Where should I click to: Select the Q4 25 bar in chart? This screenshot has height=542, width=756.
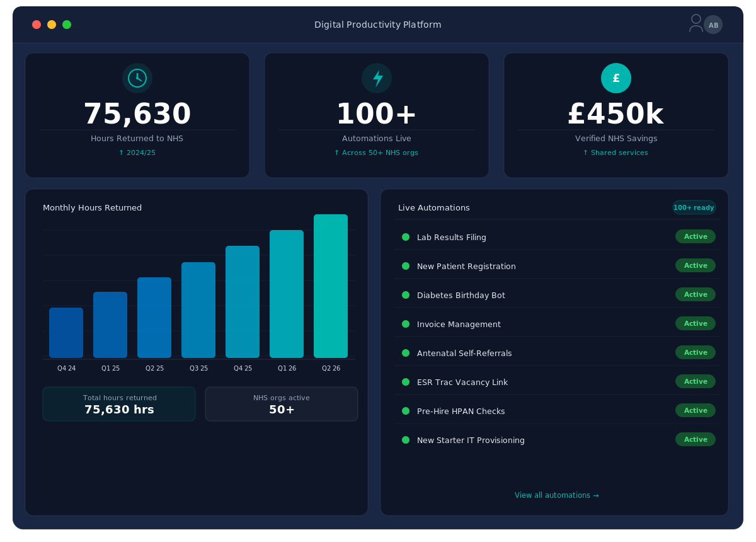click(x=243, y=302)
